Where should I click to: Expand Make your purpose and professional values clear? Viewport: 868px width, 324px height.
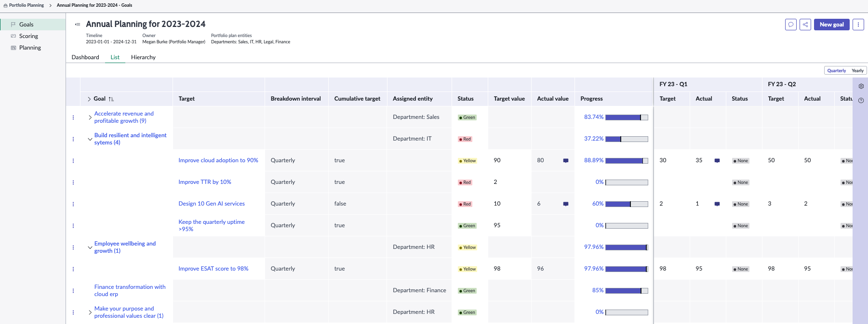coord(90,312)
